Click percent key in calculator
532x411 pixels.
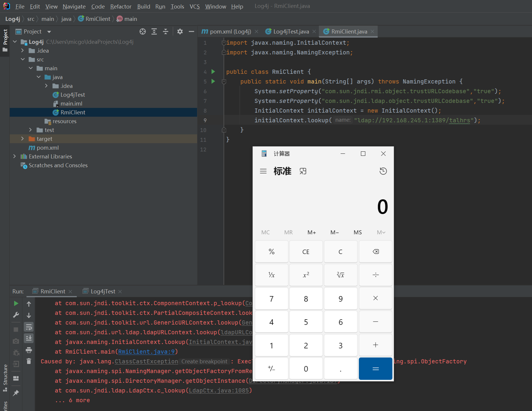click(x=271, y=252)
